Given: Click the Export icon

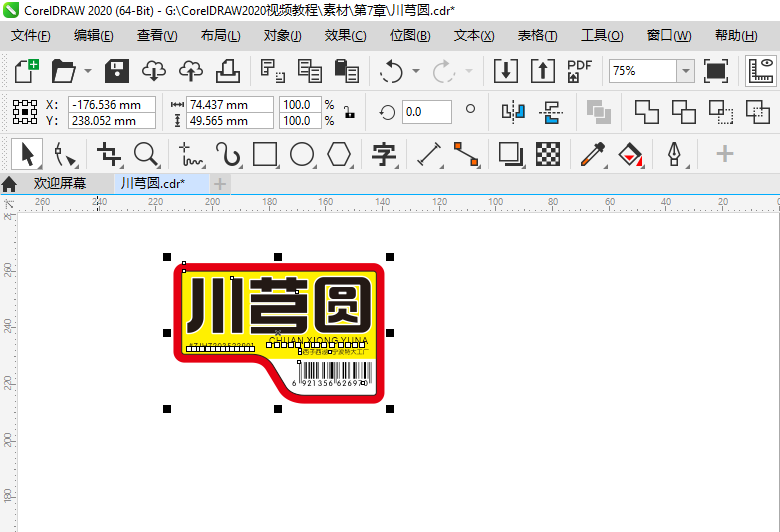Looking at the screenshot, I should pyautogui.click(x=543, y=71).
